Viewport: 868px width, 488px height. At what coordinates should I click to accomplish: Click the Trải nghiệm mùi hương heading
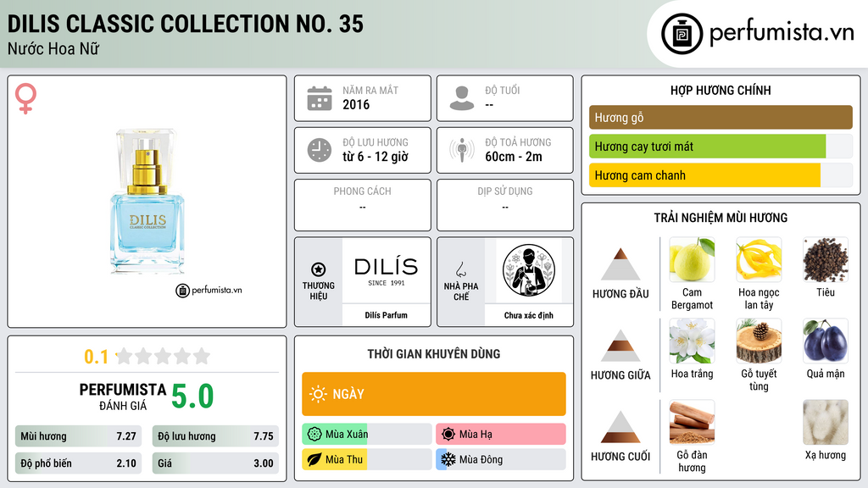pos(721,218)
